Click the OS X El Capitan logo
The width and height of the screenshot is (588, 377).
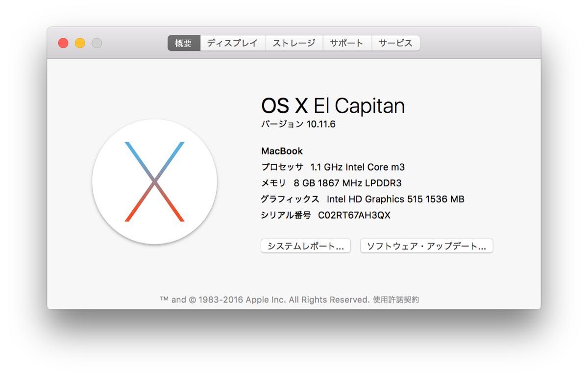pyautogui.click(x=154, y=182)
